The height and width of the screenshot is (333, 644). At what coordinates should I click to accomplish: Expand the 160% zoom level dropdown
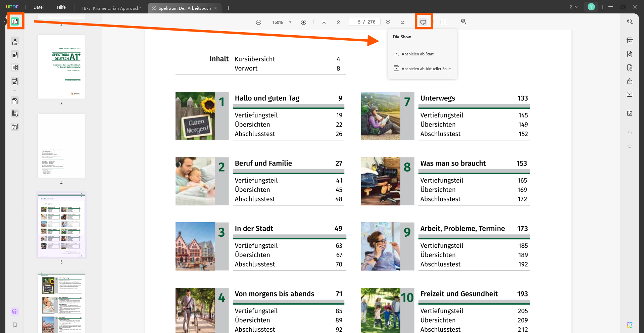[x=290, y=22]
